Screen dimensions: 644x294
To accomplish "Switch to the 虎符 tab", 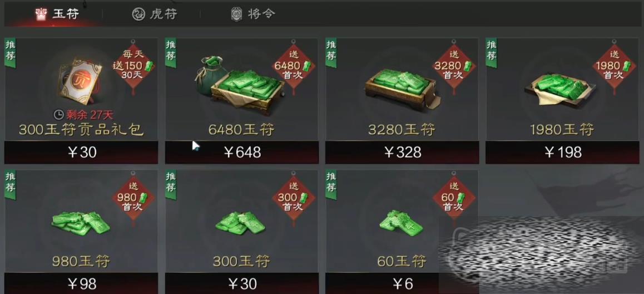I will click(x=155, y=14).
